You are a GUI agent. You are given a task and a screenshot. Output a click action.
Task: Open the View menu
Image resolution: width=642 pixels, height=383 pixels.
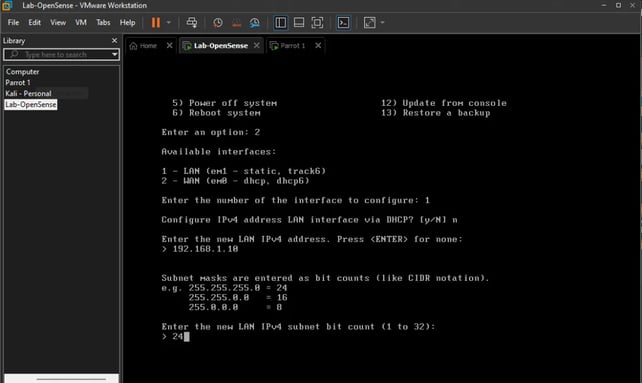58,23
